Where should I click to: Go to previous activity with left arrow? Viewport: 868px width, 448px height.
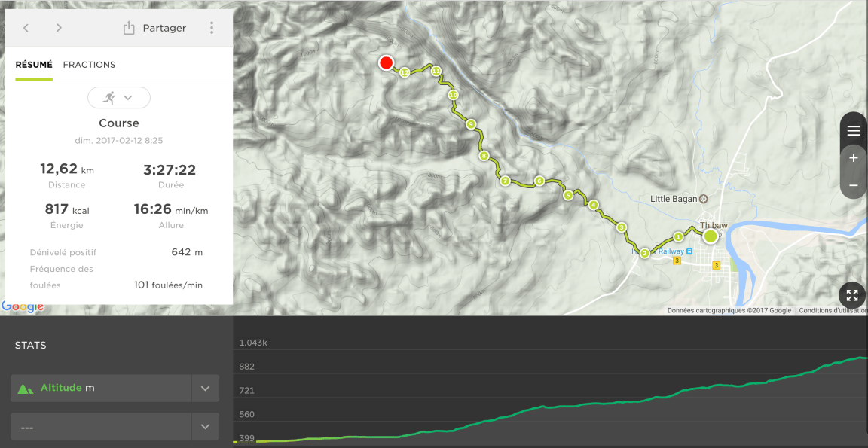[26, 28]
